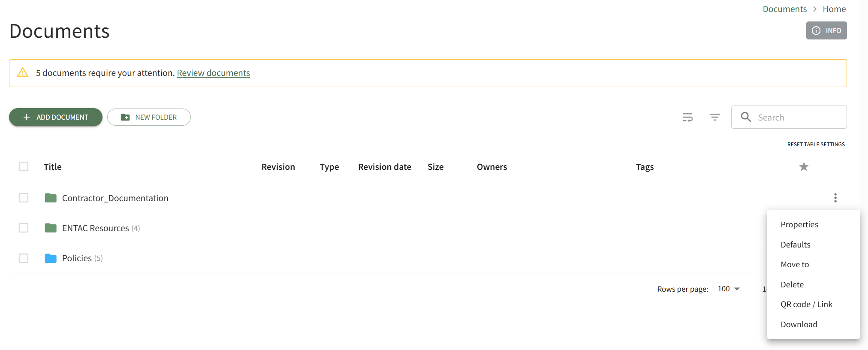Click the ENTAC Resources folder icon
The image size is (868, 350).
point(51,228)
